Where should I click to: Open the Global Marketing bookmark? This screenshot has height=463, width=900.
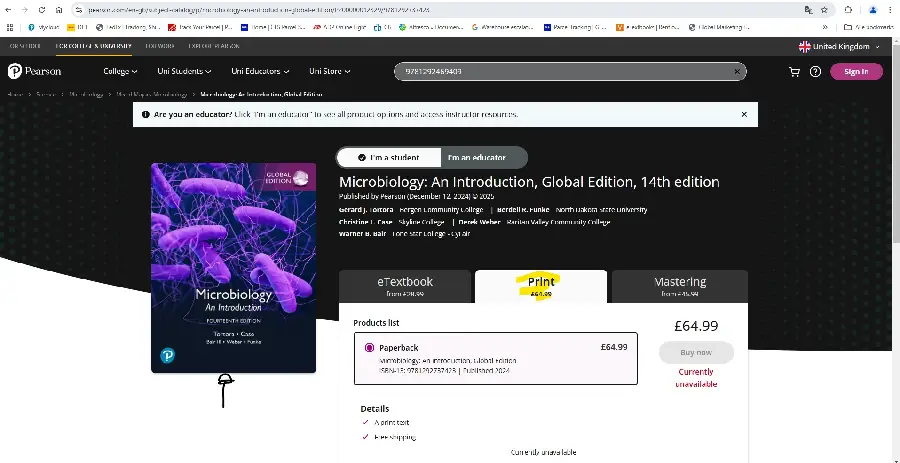click(x=719, y=27)
